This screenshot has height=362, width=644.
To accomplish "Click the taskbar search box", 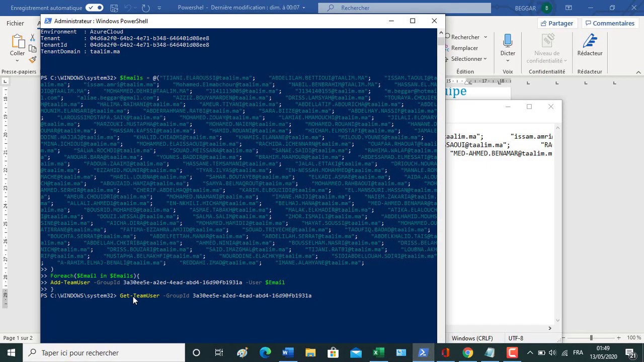I will (x=104, y=352).
